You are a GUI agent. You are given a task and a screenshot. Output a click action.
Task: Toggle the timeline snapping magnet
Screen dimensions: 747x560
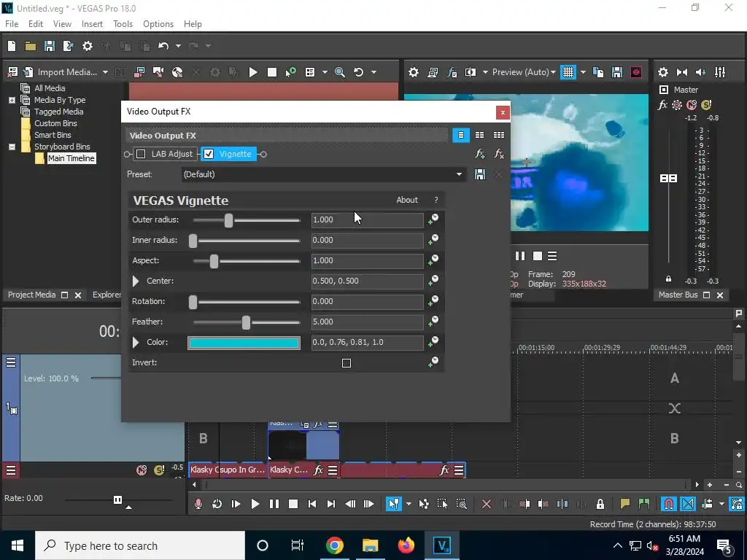tap(668, 504)
